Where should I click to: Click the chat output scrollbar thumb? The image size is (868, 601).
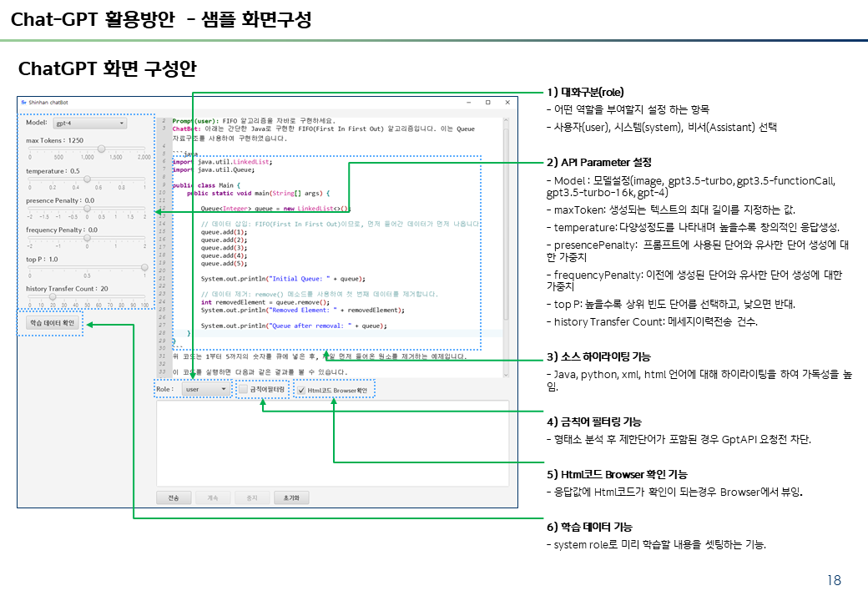point(506,225)
